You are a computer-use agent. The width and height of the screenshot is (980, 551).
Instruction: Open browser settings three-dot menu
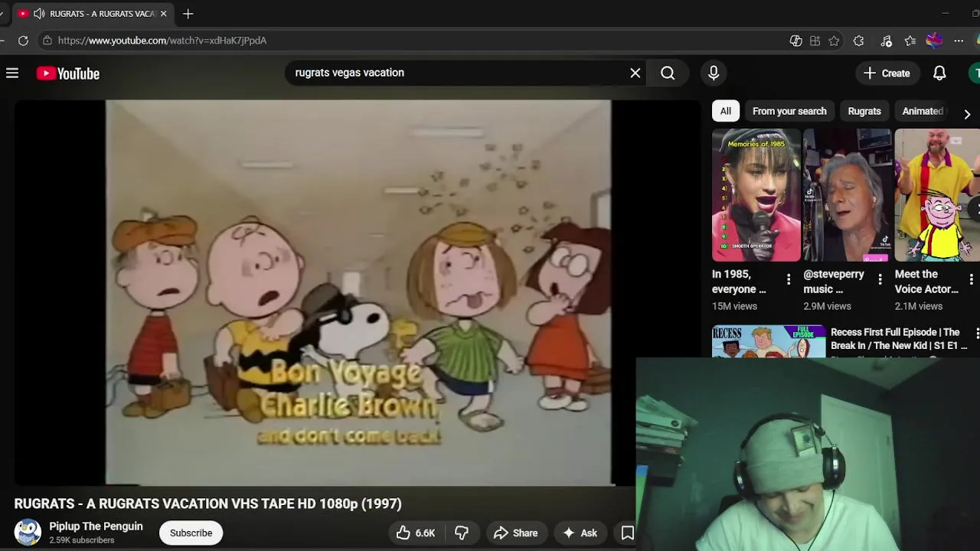point(959,41)
